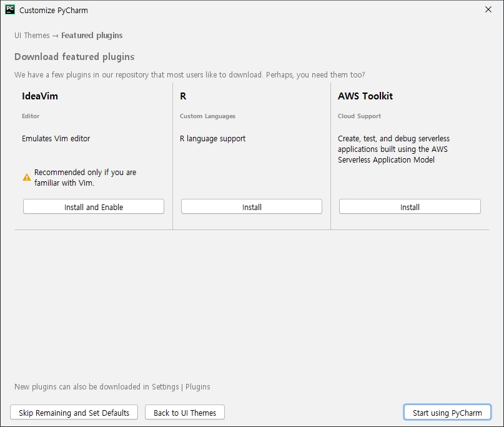This screenshot has height=427, width=504.
Task: Click the Editor category label
Action: pyautogui.click(x=31, y=116)
